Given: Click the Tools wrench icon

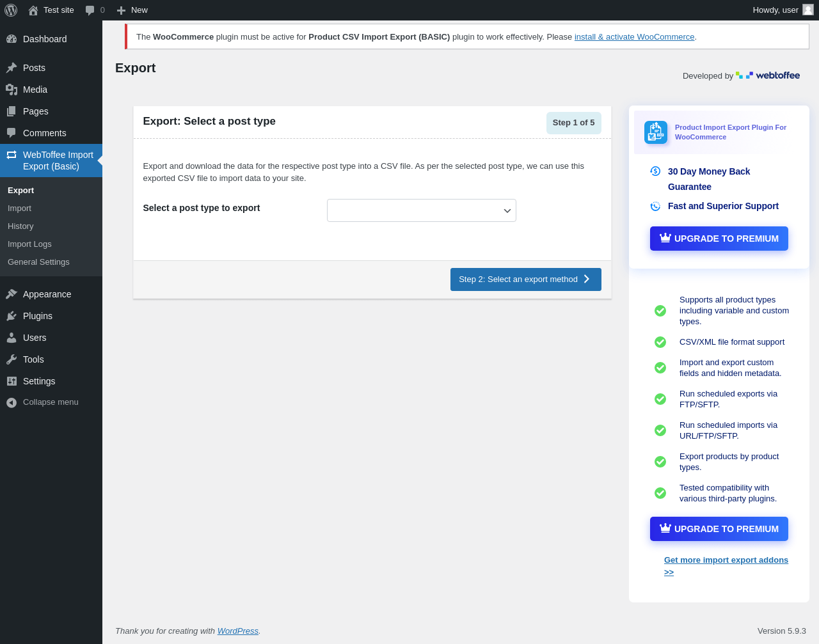Looking at the screenshot, I should click(12, 359).
